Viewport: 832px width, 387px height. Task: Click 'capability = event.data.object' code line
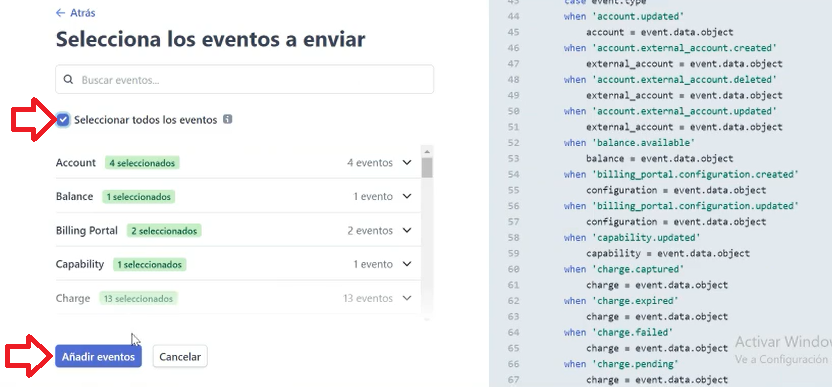(x=668, y=253)
